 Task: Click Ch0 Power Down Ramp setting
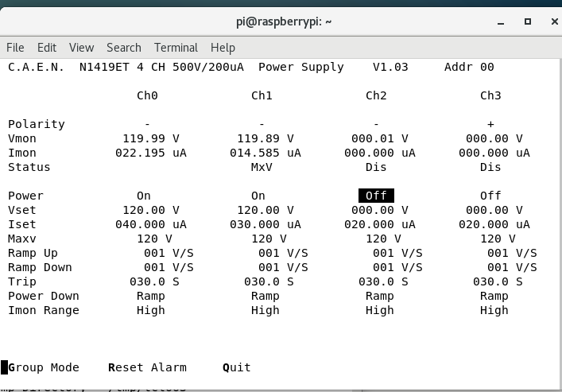click(x=150, y=297)
